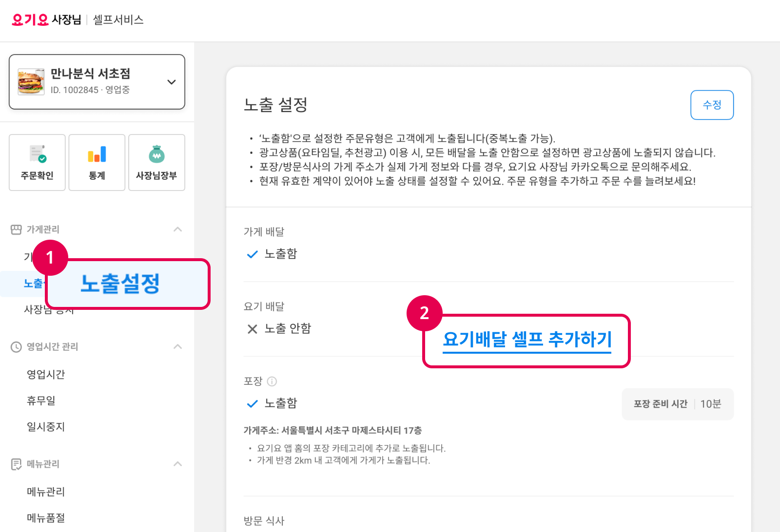Click the 가게 배달 노출함 check mark
The width and height of the screenshot is (780, 532).
click(252, 254)
